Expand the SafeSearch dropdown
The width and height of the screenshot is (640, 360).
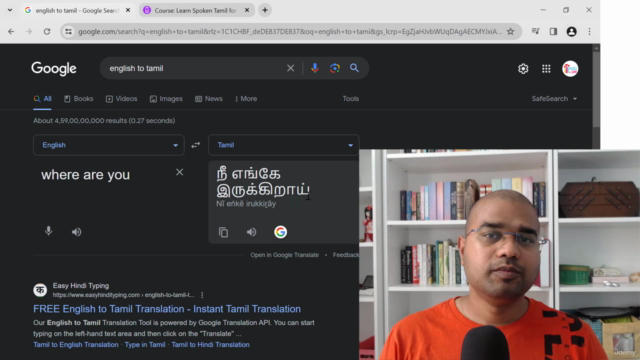tap(554, 99)
